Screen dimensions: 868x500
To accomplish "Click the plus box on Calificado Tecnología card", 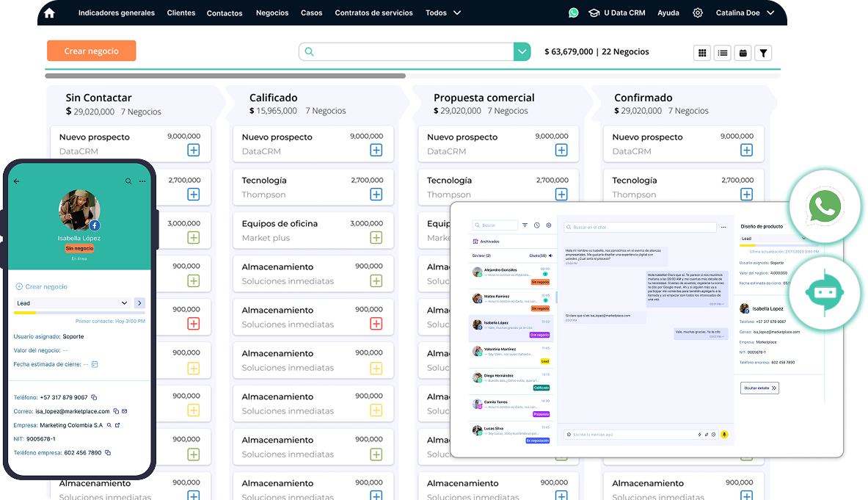I will point(376,195).
